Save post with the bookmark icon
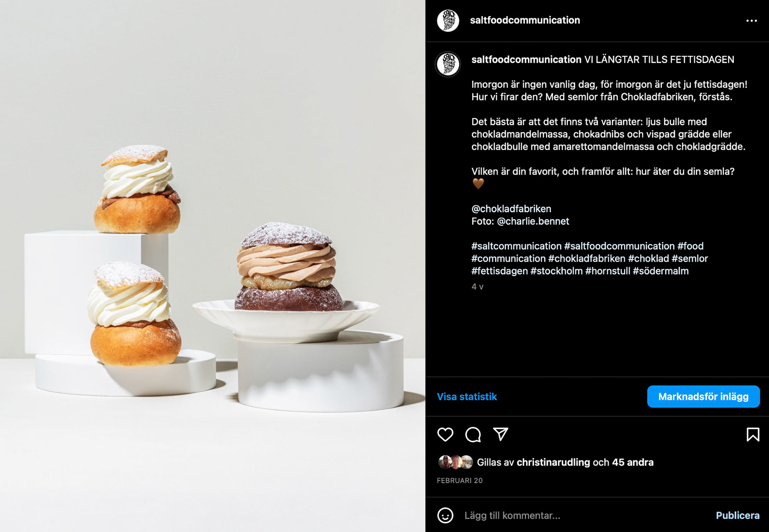769x532 pixels. pos(753,434)
